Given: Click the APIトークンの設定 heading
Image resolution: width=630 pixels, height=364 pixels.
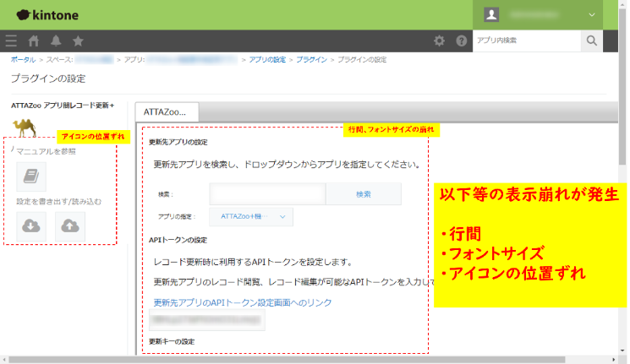Looking at the screenshot, I should click(178, 240).
